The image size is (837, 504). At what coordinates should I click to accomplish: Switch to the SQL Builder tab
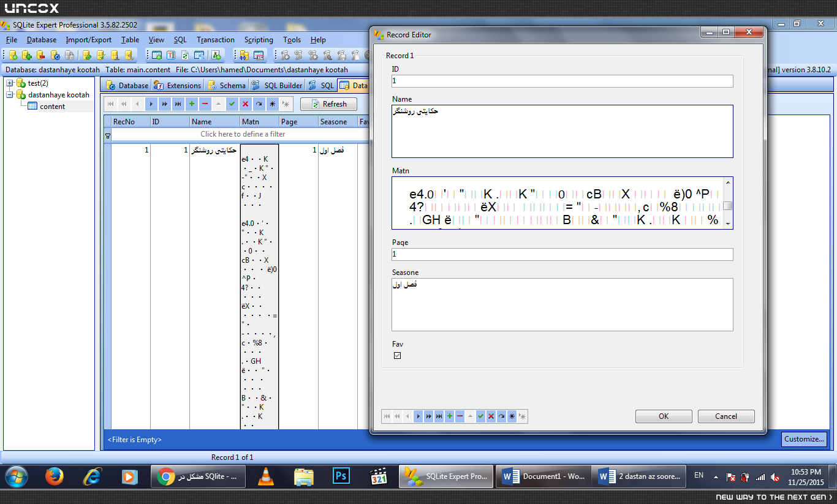pyautogui.click(x=277, y=86)
